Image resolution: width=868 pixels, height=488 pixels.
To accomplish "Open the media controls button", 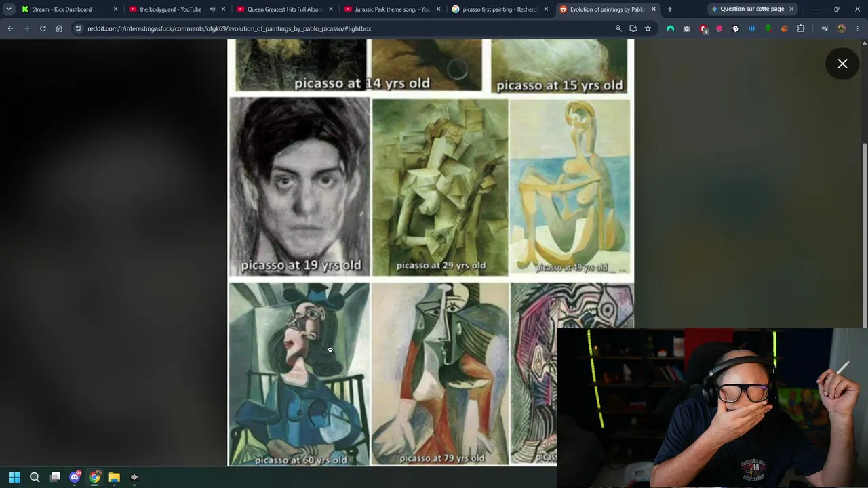I will pos(825,28).
